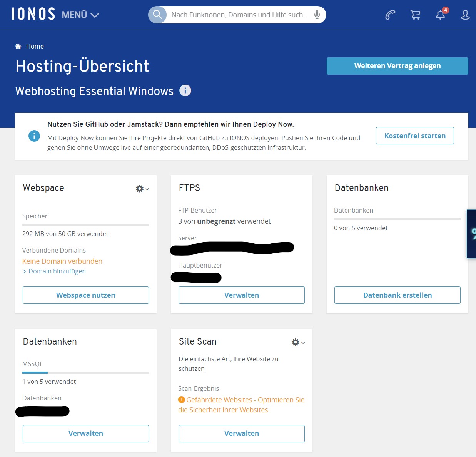Open the user account icon
This screenshot has height=457, width=476.
(x=465, y=15)
